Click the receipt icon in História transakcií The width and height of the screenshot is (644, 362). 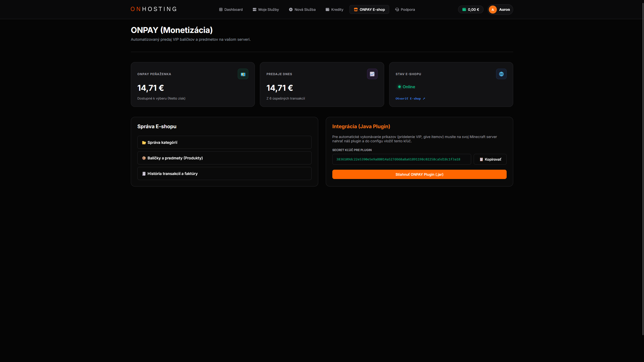pos(144,174)
